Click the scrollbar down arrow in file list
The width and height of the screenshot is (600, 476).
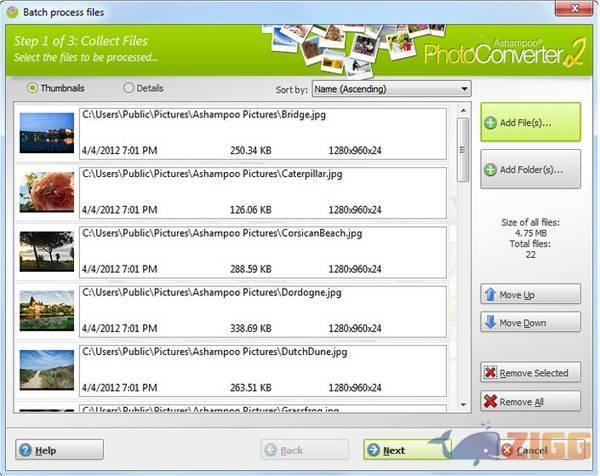(x=463, y=404)
